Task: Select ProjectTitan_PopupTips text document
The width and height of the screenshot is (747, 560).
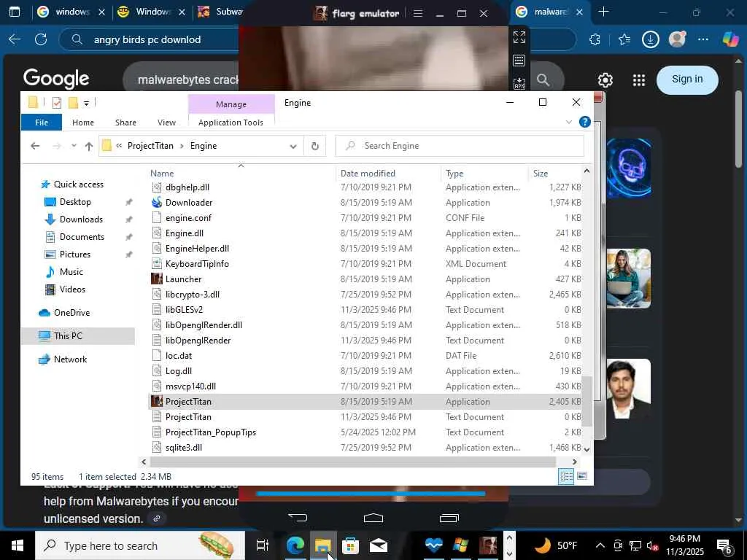Action: click(x=211, y=432)
